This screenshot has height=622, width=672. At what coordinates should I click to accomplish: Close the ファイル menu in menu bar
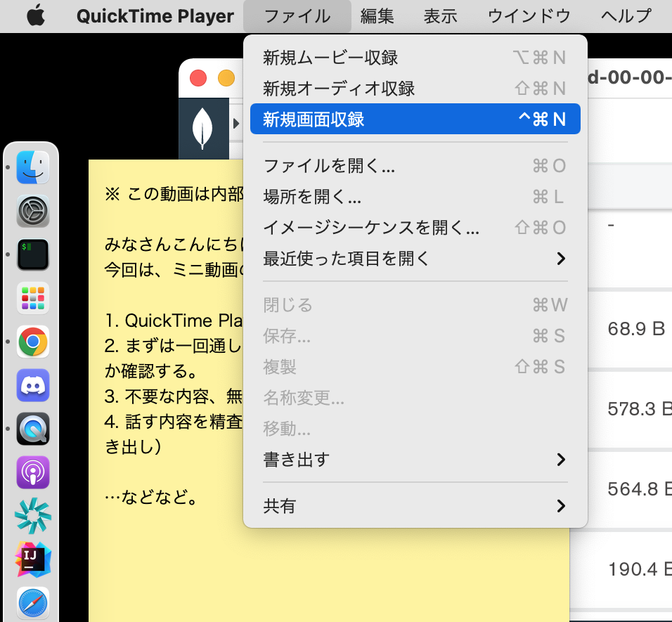pos(297,16)
